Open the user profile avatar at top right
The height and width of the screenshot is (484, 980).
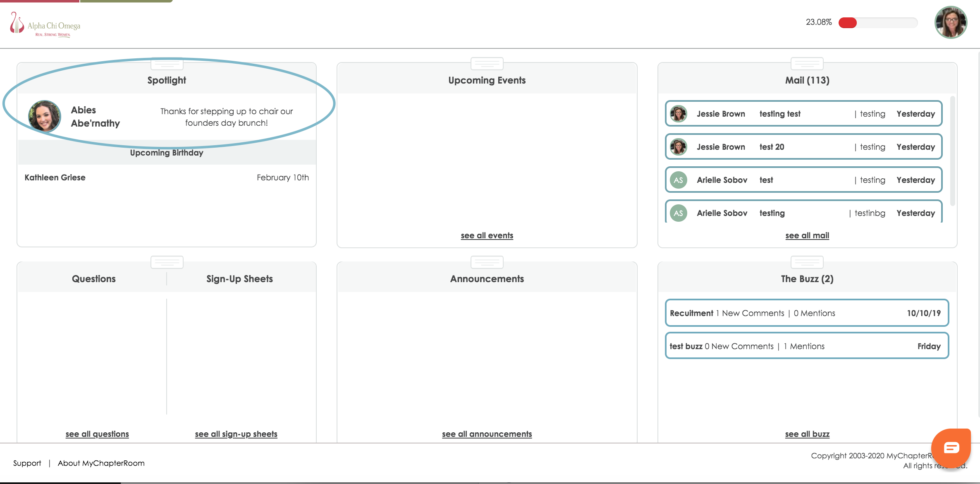click(x=951, y=22)
